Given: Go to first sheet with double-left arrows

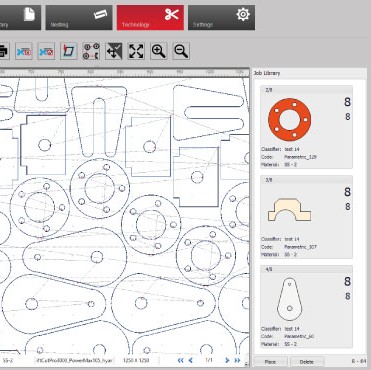Looking at the screenshot, I should coord(181,360).
